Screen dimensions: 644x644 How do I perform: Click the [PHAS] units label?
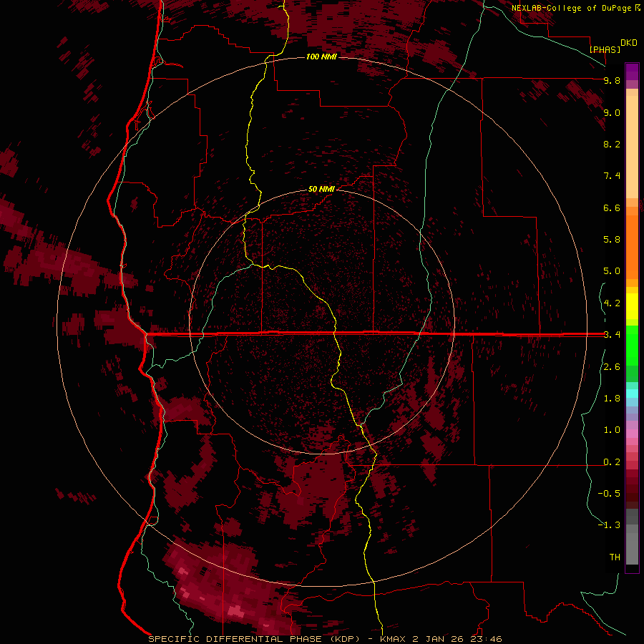[x=605, y=49]
